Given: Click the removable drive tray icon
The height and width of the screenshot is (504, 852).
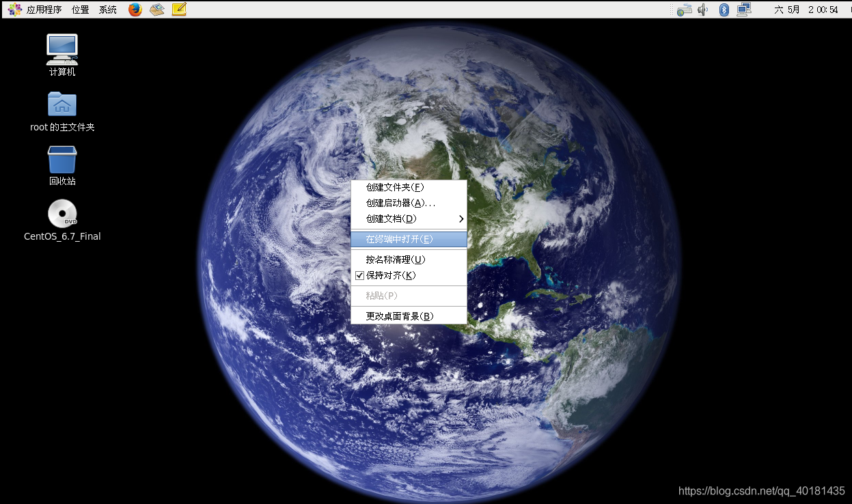Looking at the screenshot, I should [685, 10].
